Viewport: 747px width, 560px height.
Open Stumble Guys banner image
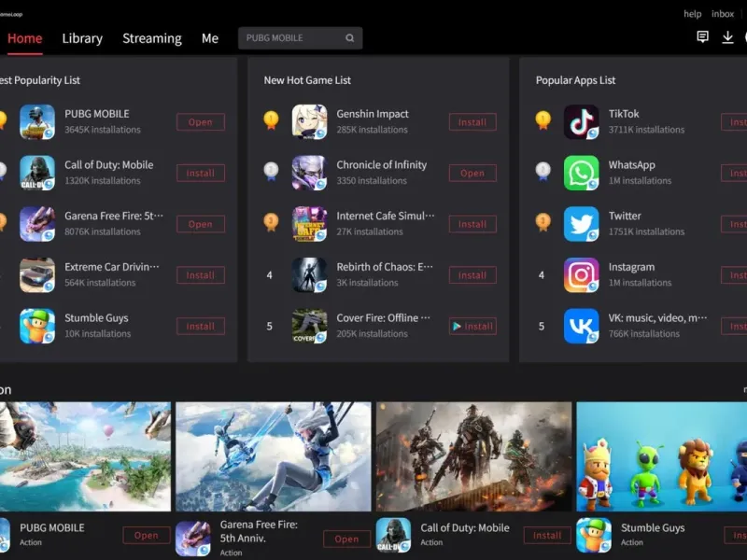(x=662, y=456)
